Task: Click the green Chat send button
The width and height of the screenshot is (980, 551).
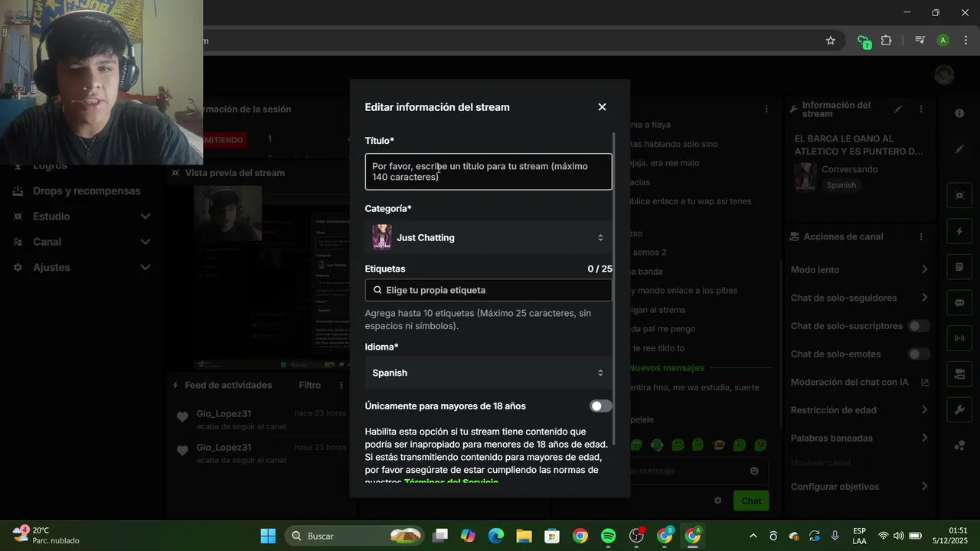Action: tap(751, 500)
